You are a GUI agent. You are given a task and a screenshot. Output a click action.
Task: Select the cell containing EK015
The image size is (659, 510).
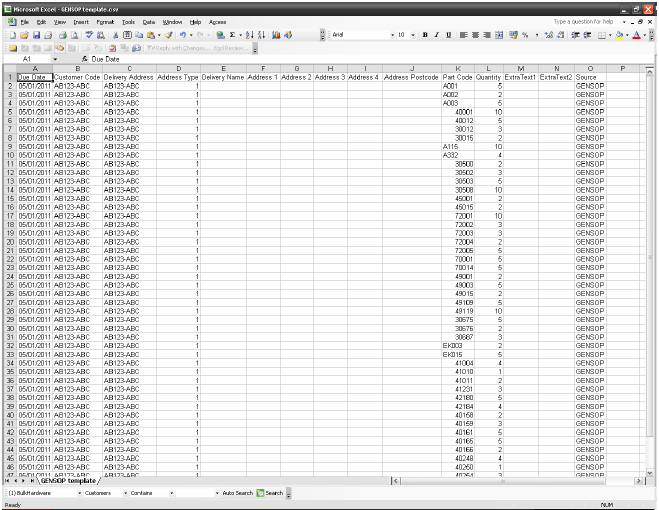click(x=458, y=354)
